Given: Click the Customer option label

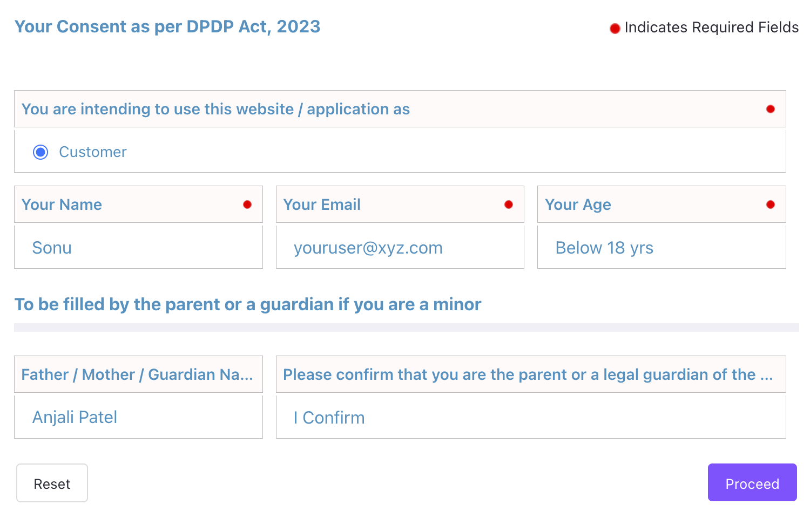Looking at the screenshot, I should (92, 152).
